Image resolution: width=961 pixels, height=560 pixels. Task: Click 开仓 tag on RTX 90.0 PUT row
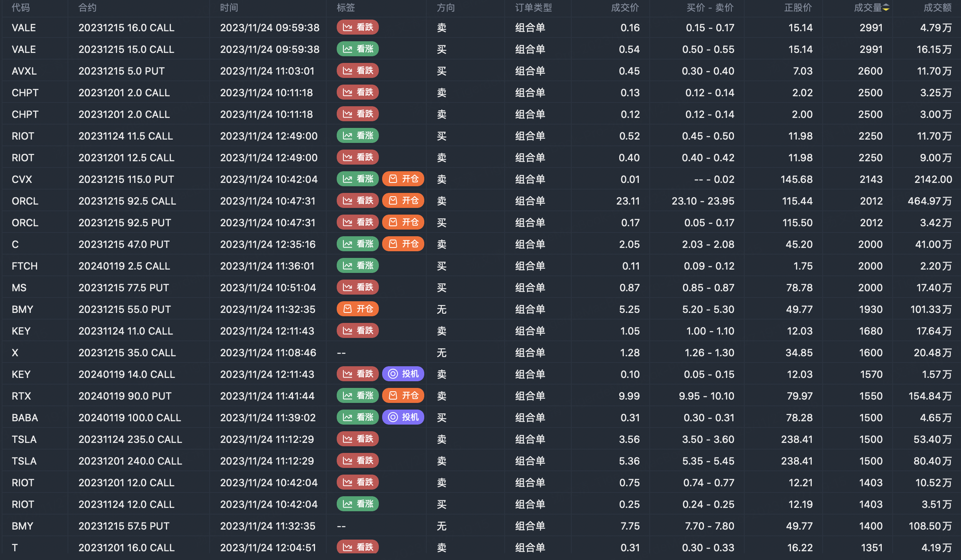click(403, 396)
